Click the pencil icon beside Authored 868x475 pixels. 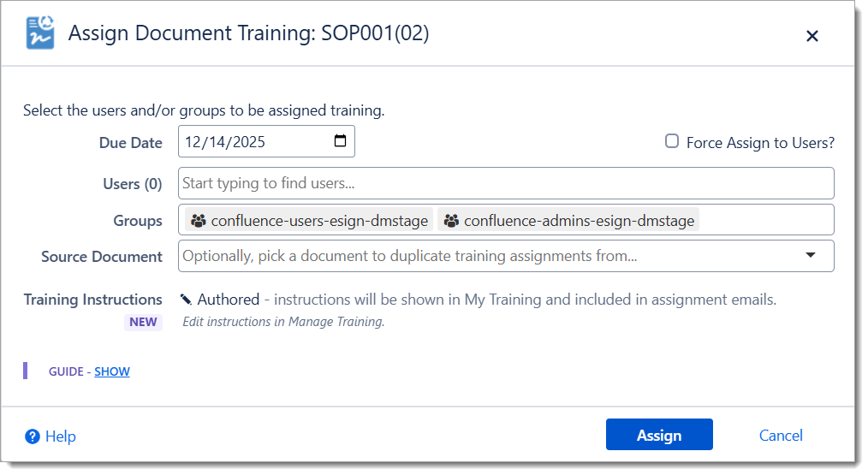187,300
